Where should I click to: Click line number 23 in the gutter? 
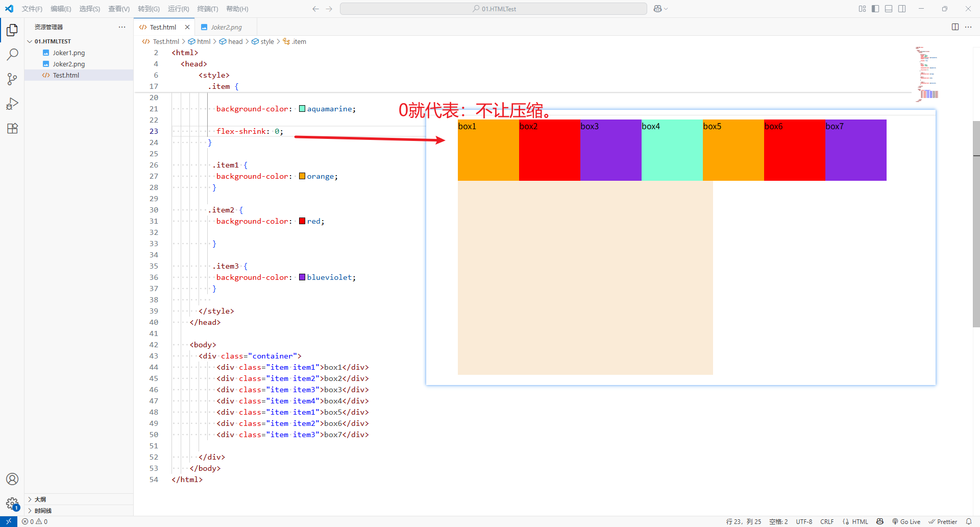pyautogui.click(x=154, y=131)
